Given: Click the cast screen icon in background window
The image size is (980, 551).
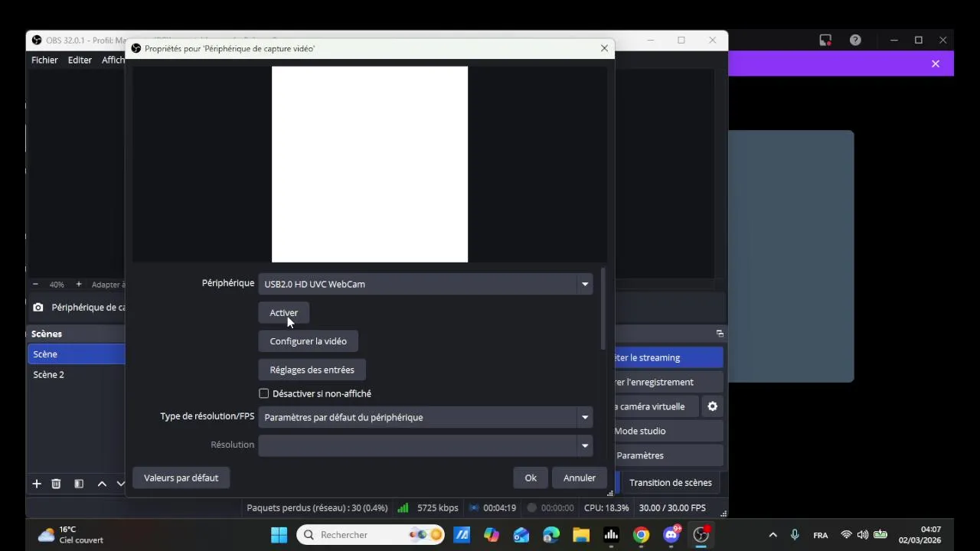Looking at the screenshot, I should pos(825,41).
